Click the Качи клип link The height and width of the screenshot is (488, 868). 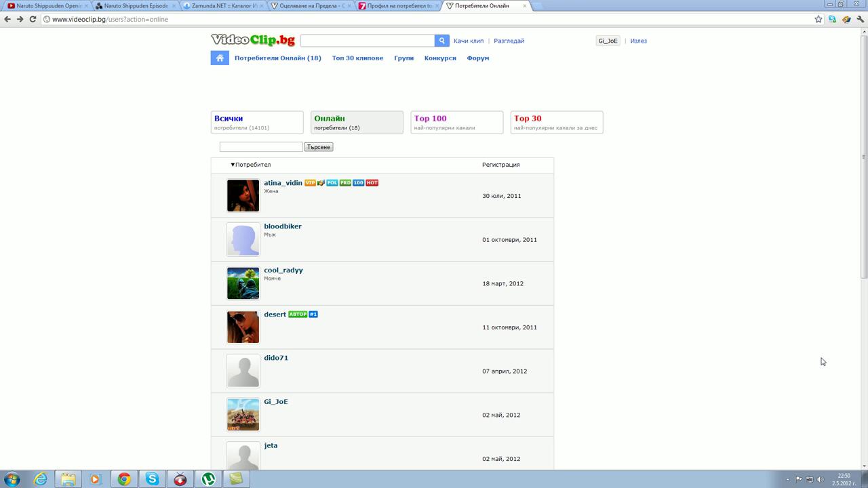pyautogui.click(x=469, y=41)
